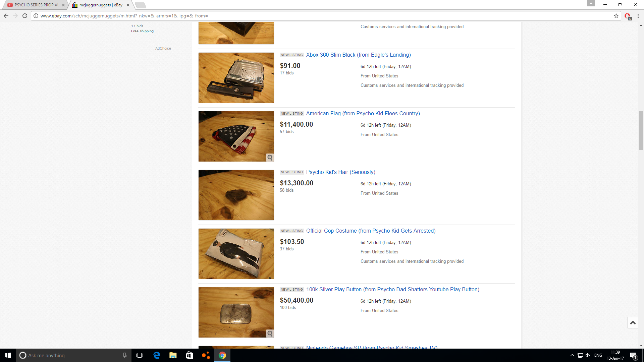Click the muted volume tray icon

588,355
